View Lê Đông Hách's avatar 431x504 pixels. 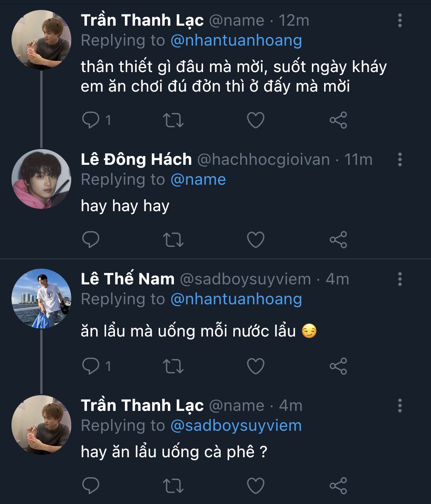tap(41, 179)
